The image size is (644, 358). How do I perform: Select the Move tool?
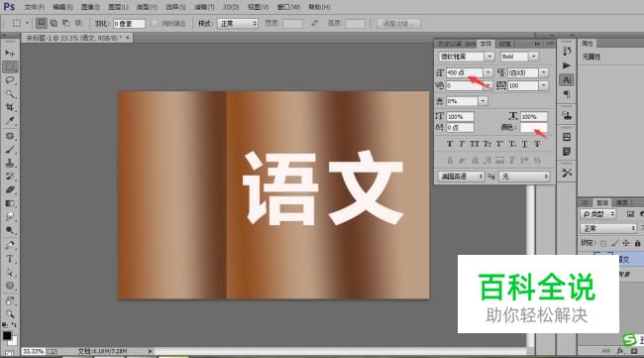10,53
